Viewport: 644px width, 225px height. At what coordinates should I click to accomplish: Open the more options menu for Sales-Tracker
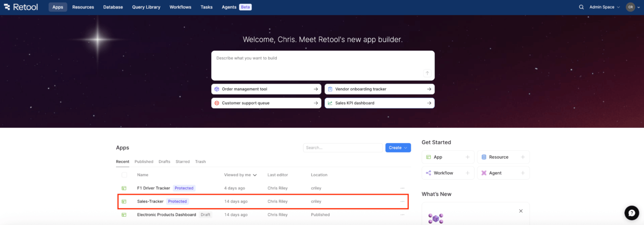tap(402, 201)
